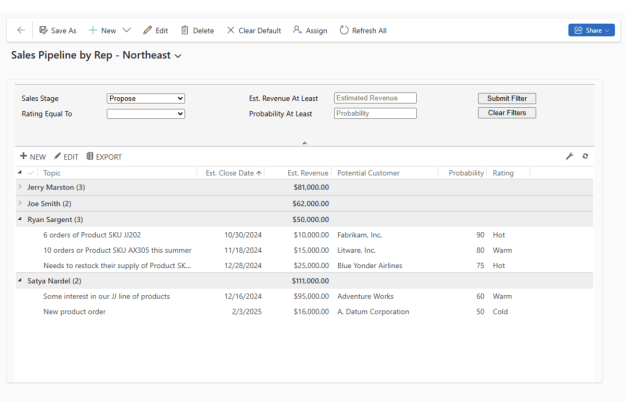Click the $81,000.00 group total

(311, 187)
